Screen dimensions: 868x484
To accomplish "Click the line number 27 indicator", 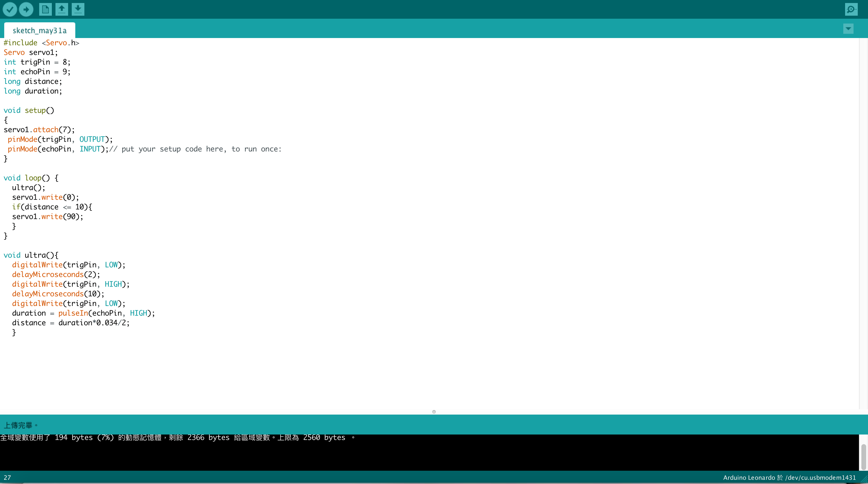I will pyautogui.click(x=8, y=478).
